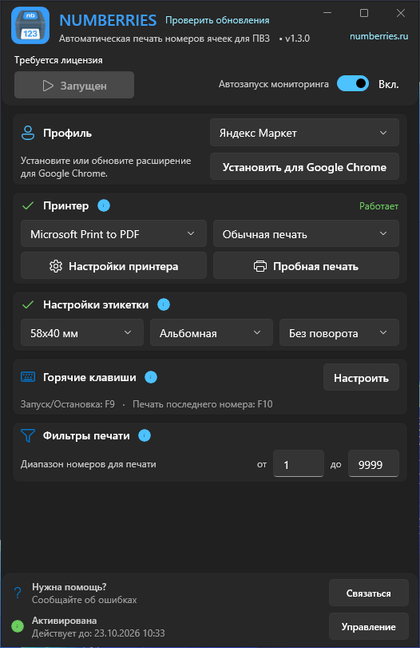Open the numberries.ru website link
This screenshot has width=420, height=648.
379,36
